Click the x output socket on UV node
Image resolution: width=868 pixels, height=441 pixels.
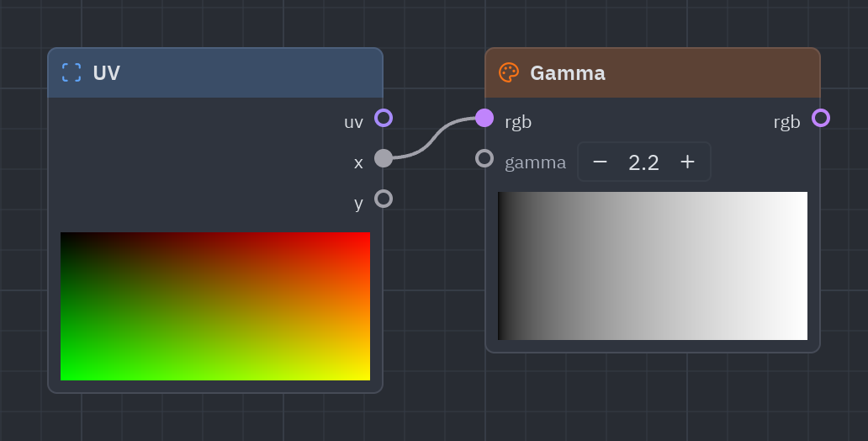pyautogui.click(x=384, y=158)
